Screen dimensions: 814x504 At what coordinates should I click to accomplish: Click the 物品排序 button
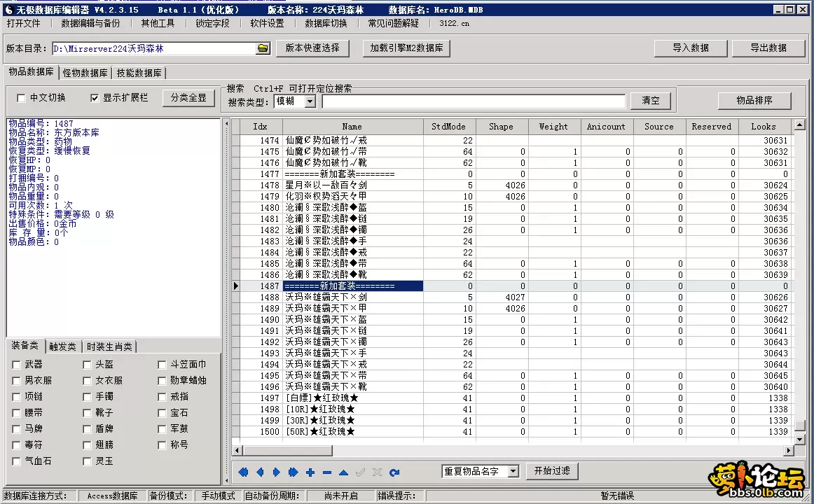point(754,101)
